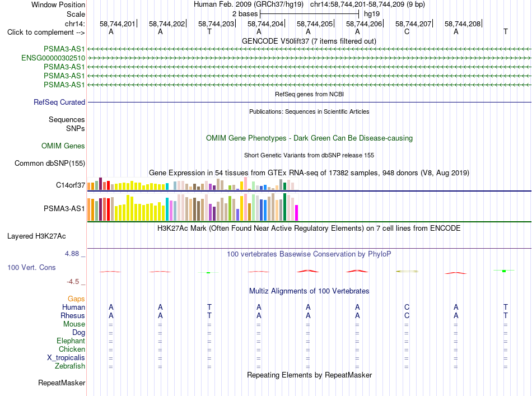Click the hg19 label beside the scale bar
This screenshot has height=396, width=532.
372,14
